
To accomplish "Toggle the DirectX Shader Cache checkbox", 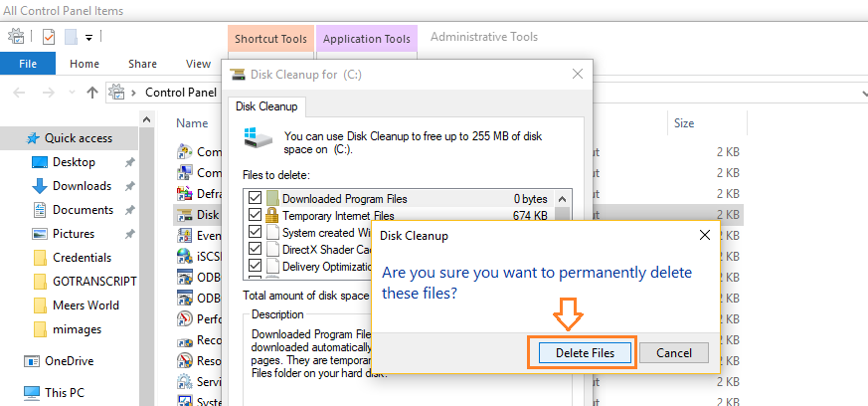I will (x=256, y=249).
